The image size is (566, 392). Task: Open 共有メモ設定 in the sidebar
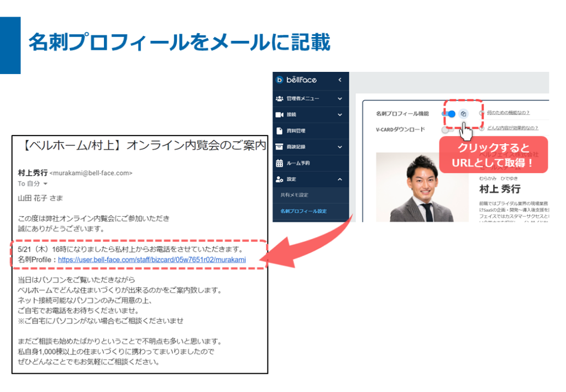[295, 195]
